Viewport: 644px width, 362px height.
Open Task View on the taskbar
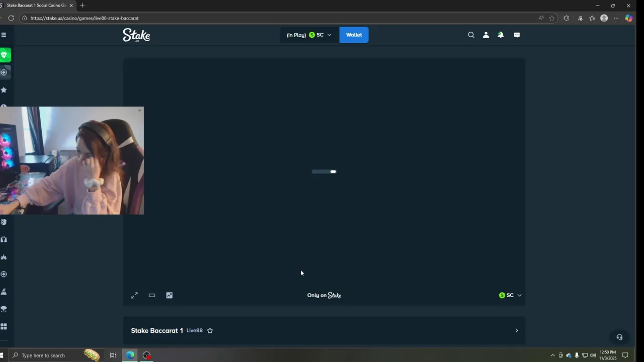click(113, 355)
